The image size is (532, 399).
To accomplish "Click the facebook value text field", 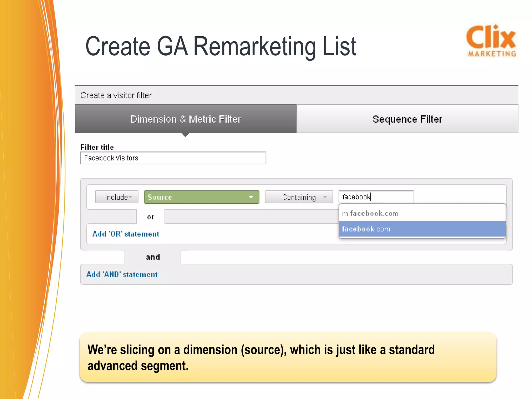I will [x=376, y=197].
